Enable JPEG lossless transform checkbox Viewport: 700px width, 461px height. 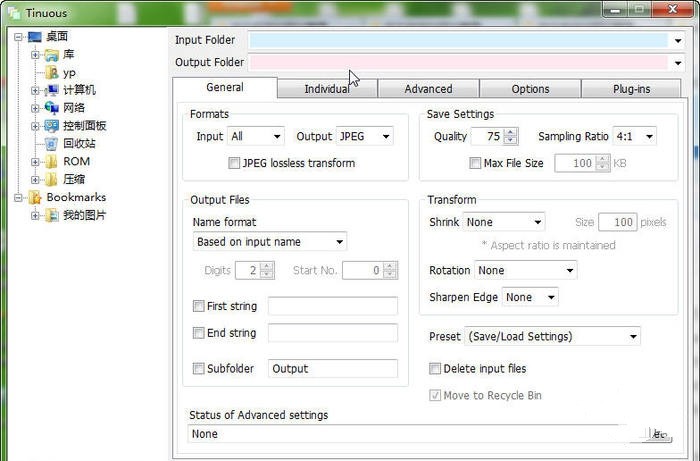(234, 163)
